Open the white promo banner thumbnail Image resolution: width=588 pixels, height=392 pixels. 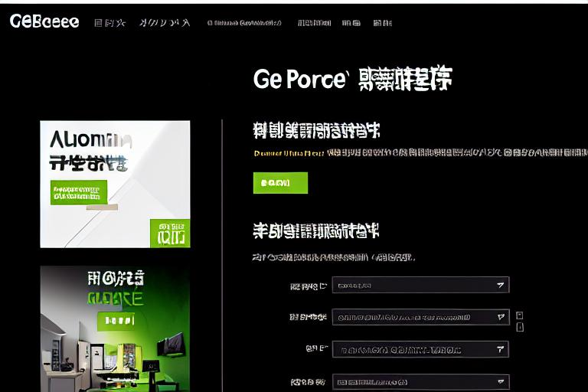(115, 184)
